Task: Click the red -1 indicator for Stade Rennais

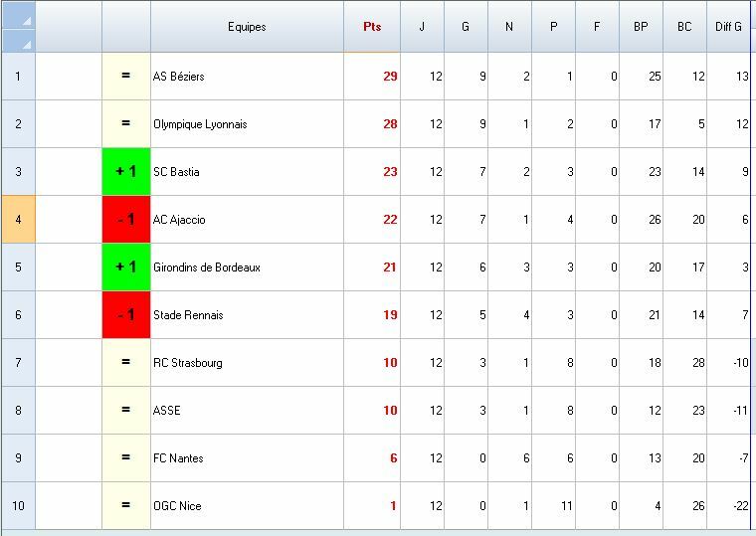Action: tap(126, 315)
